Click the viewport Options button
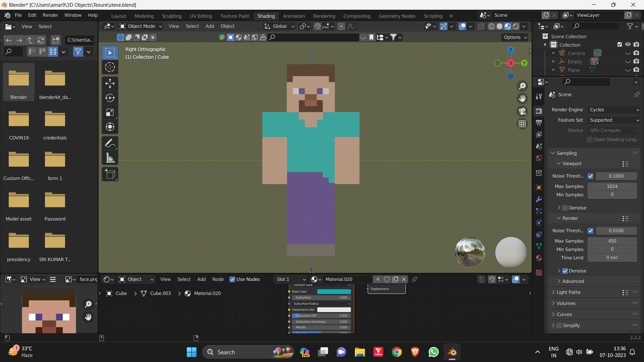This screenshot has width=644, height=362. [x=514, y=37]
